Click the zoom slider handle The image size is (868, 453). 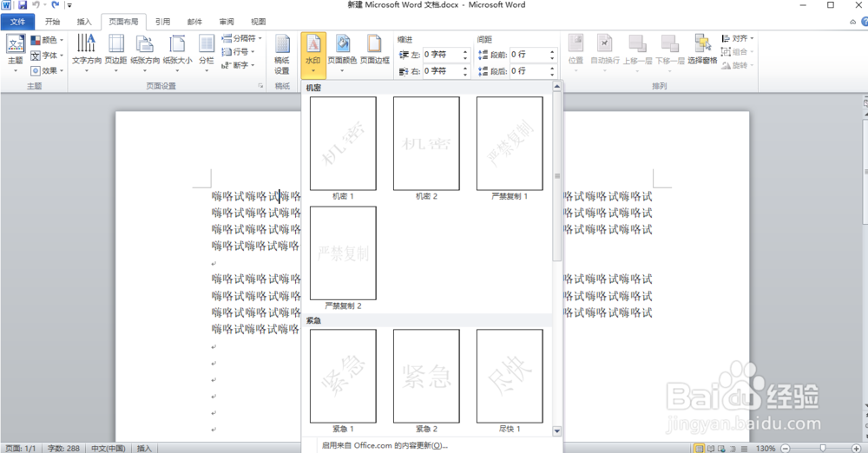(823, 448)
